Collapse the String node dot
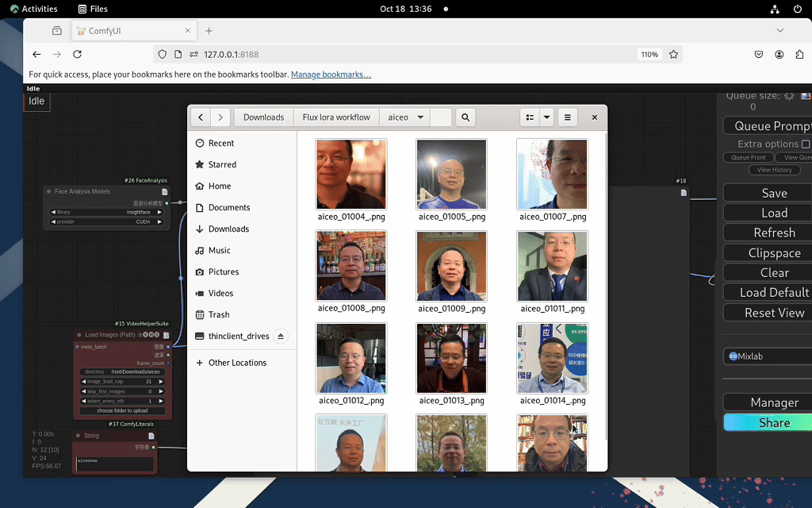Viewport: 812px width, 508px height. click(x=79, y=436)
